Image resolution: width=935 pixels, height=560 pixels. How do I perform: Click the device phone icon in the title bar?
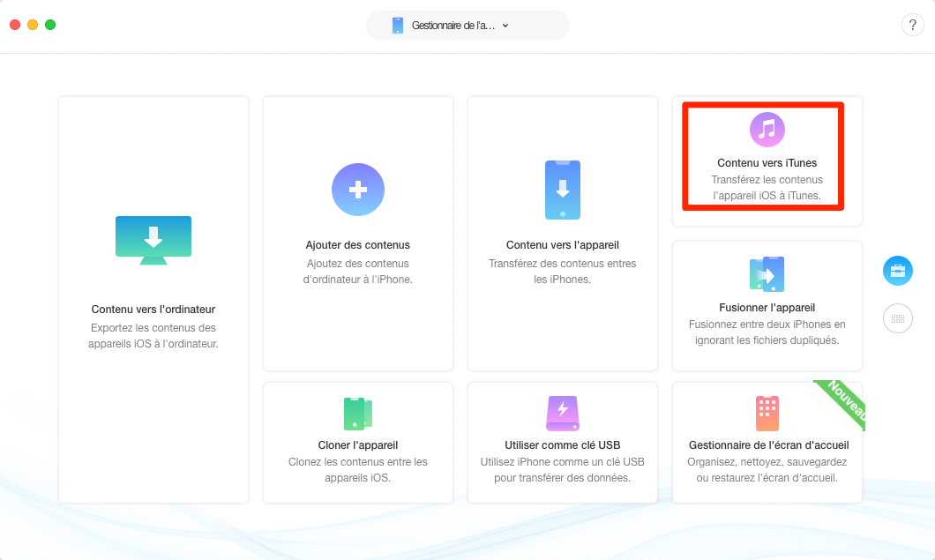point(398,26)
